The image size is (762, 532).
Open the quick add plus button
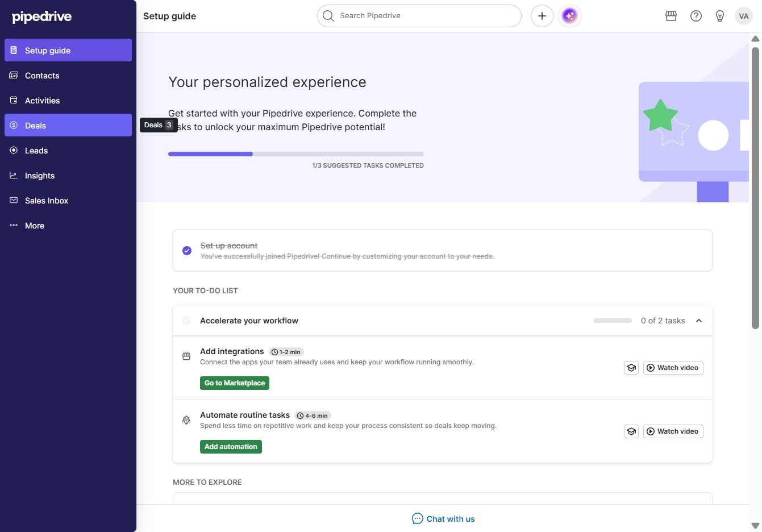542,16
